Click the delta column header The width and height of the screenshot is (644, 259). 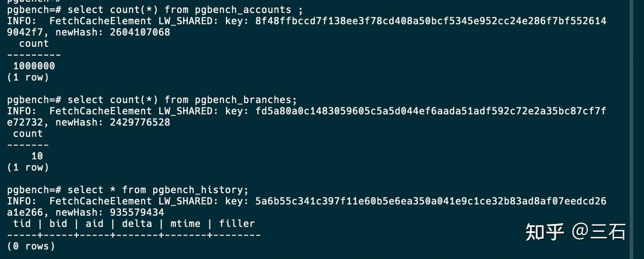tap(137, 224)
